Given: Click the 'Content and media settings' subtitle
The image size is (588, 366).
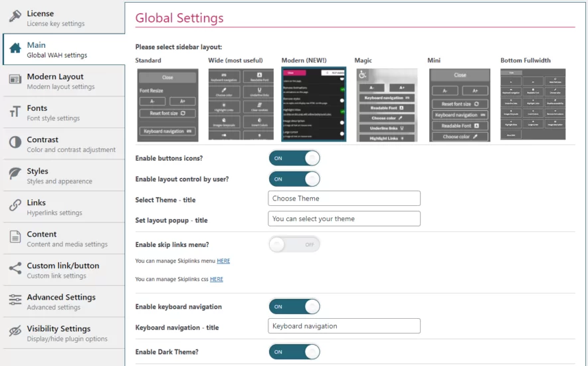Looking at the screenshot, I should [67, 244].
